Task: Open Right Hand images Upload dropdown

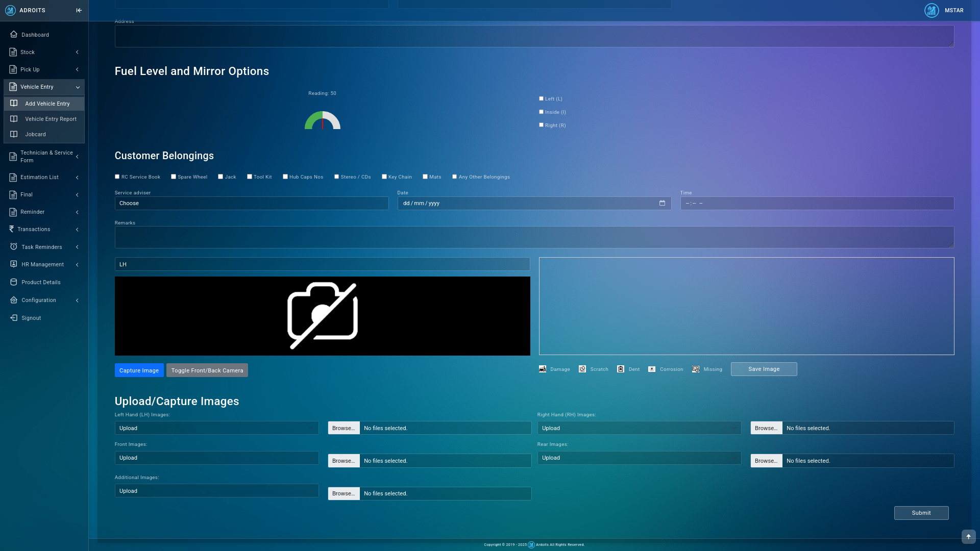Action: 639,428
